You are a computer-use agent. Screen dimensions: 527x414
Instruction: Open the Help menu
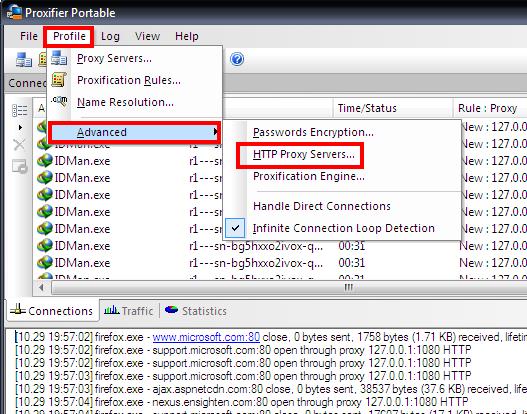[x=187, y=36]
